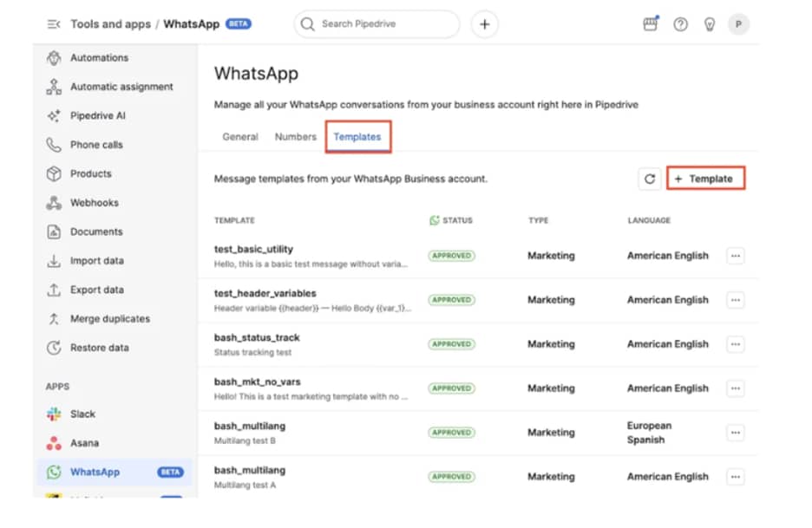Click the Restore data clock icon

[54, 348]
